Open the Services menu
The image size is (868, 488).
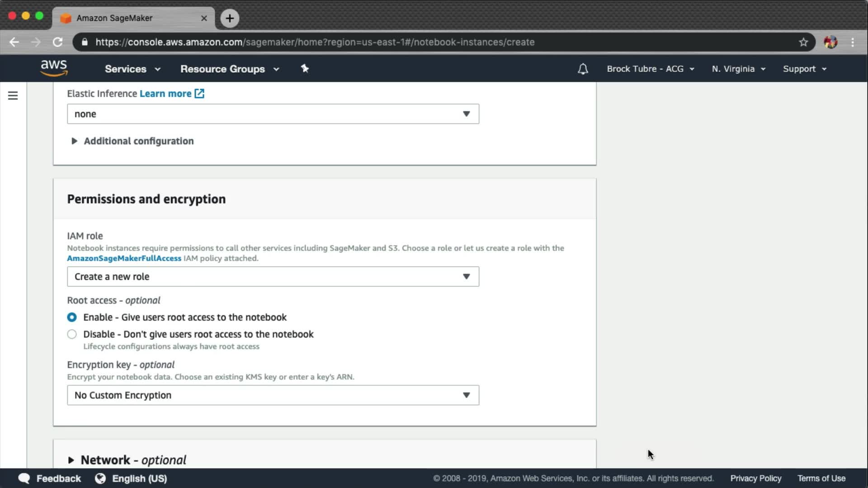132,69
